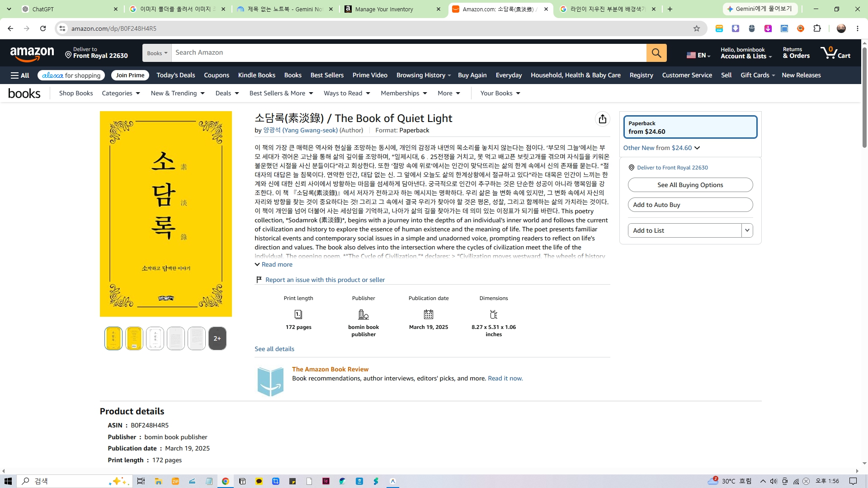Expand the New & Trending menu

click(178, 93)
